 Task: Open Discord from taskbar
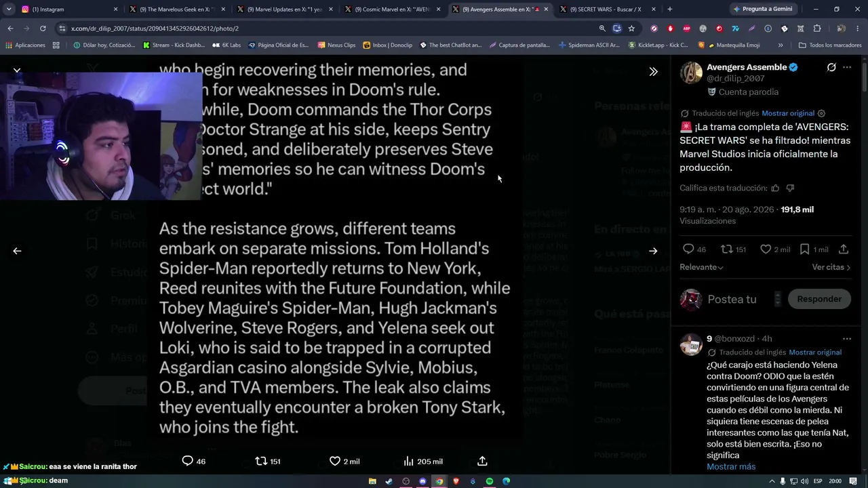point(422,481)
